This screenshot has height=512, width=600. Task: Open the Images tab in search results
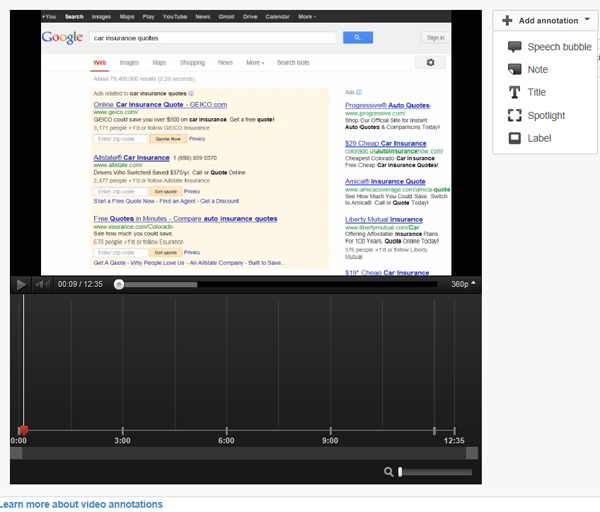pyautogui.click(x=129, y=62)
